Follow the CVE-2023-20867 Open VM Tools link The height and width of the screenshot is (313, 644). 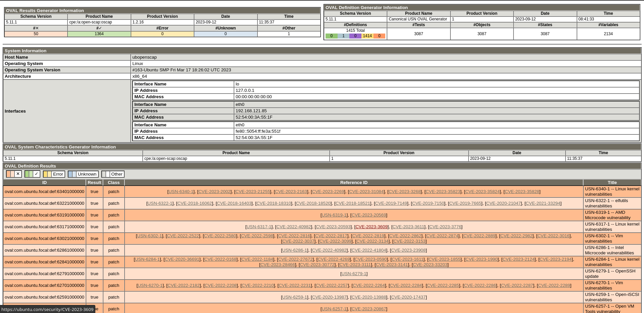368,309
